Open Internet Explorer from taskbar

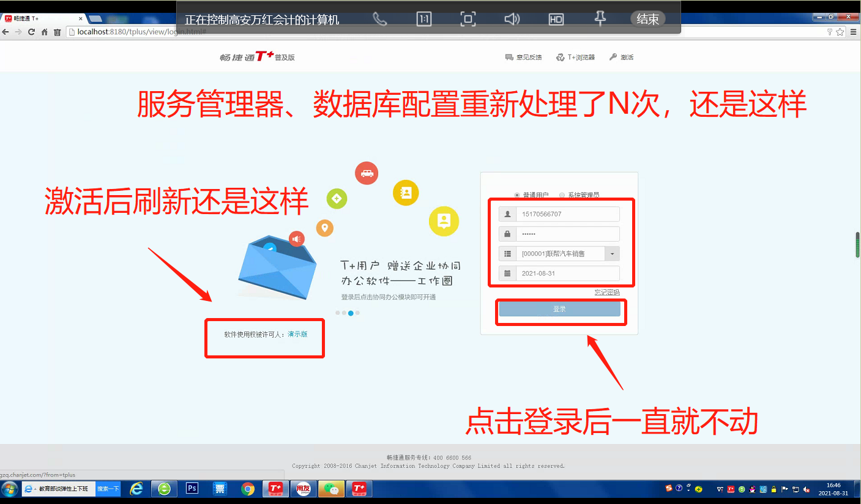click(x=136, y=489)
